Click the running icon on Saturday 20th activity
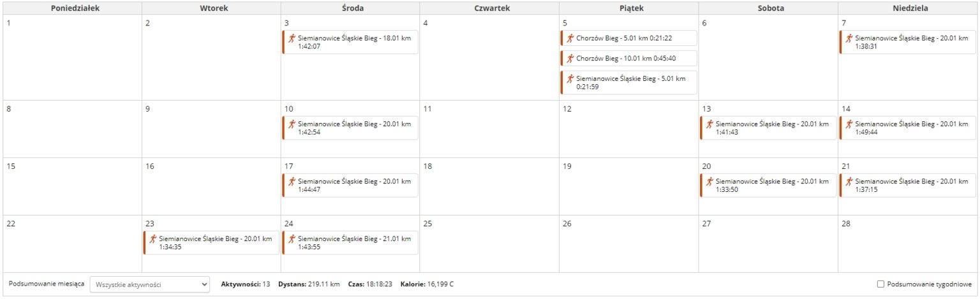The height and width of the screenshot is (299, 980). 709,182
